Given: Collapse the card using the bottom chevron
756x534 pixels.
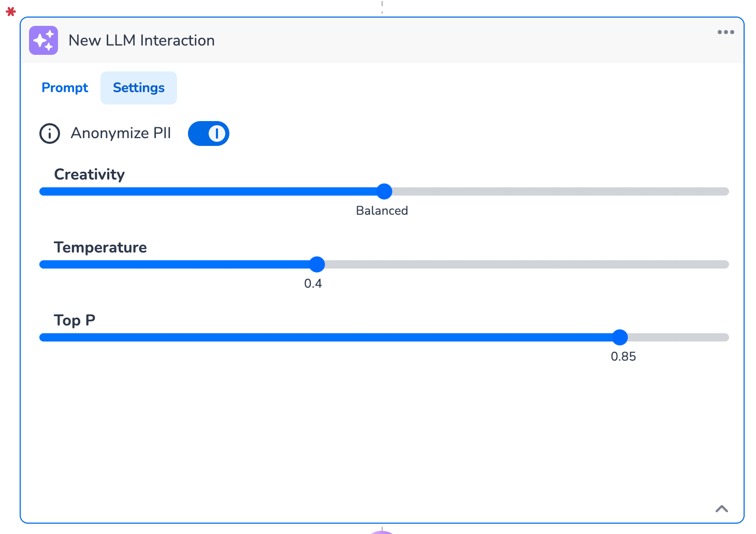Looking at the screenshot, I should 721,509.
